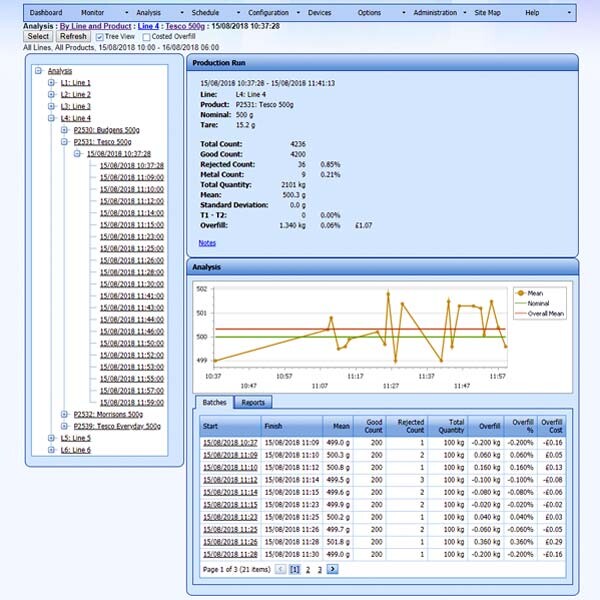Viewport: 600px width, 600px height.
Task: Go to page 3 of batches
Action: (x=320, y=569)
